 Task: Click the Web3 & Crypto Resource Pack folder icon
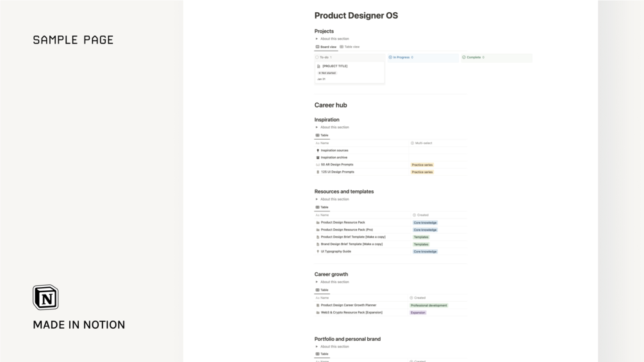coord(318,313)
